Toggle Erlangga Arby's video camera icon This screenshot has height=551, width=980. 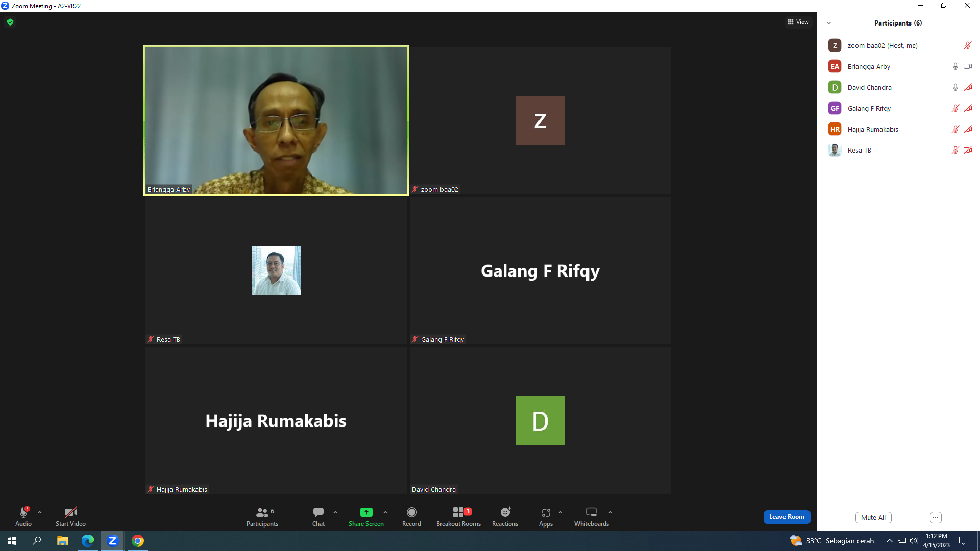pyautogui.click(x=968, y=66)
